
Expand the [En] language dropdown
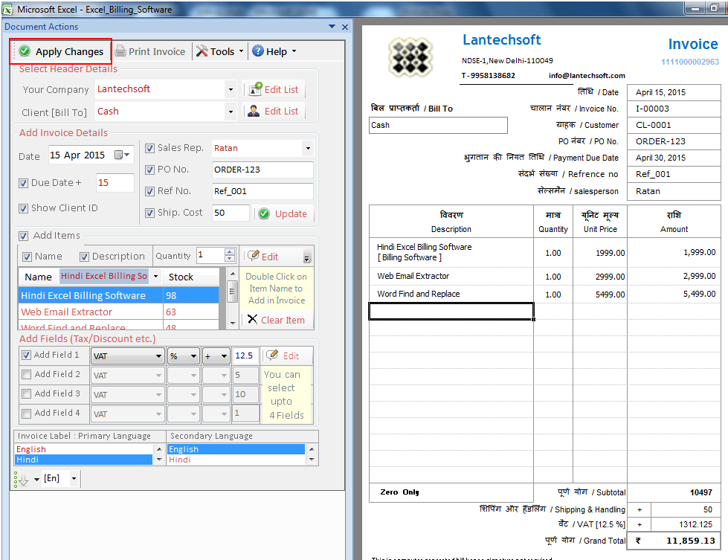tap(74, 478)
